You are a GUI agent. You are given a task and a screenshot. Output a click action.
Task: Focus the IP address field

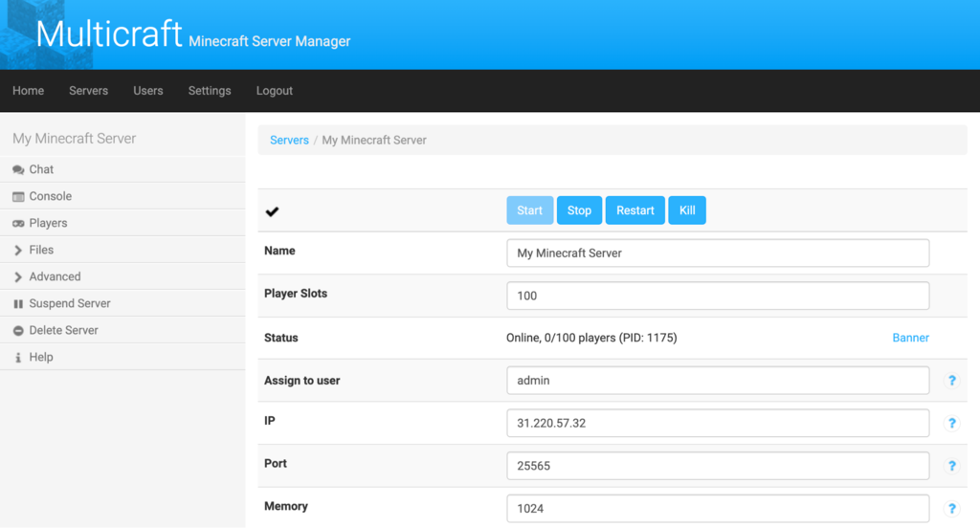(718, 423)
